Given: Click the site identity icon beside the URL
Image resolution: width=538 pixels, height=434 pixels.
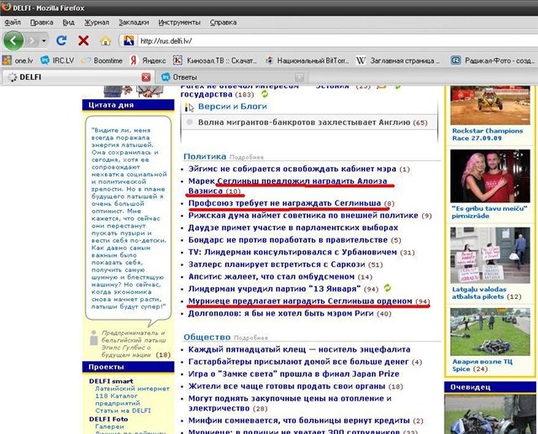Looking at the screenshot, I should (x=129, y=41).
